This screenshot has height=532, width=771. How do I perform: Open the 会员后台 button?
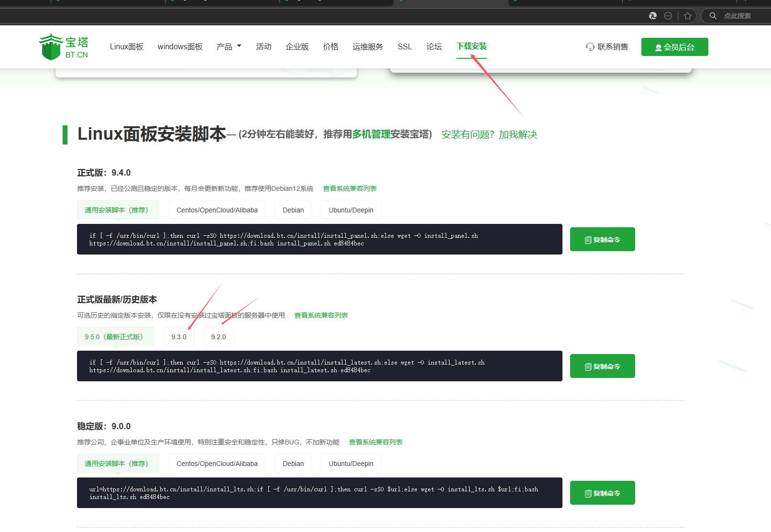(675, 47)
